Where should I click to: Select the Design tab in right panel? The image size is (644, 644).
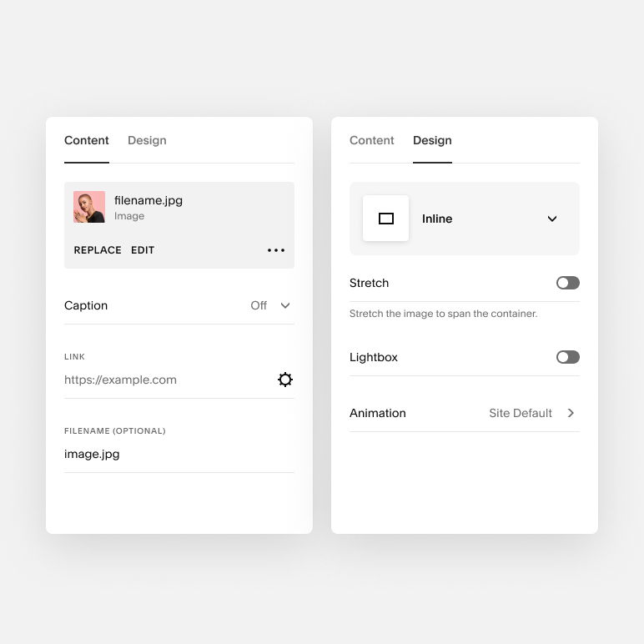[432, 140]
